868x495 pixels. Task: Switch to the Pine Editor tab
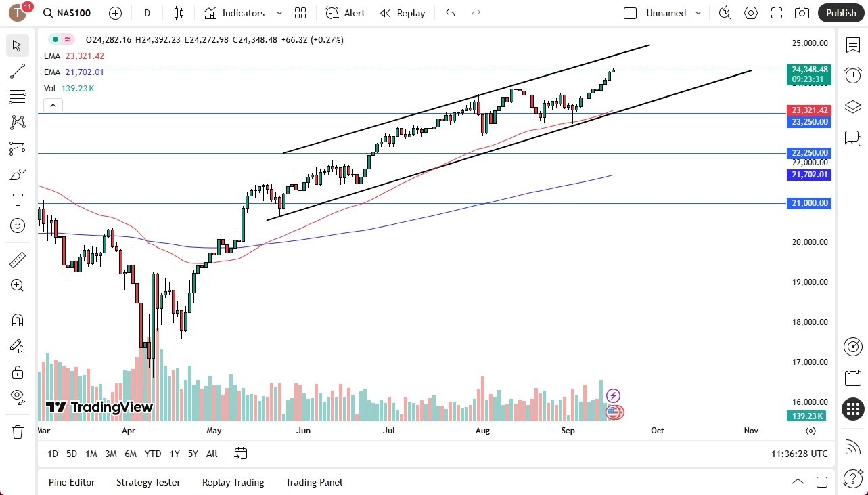[x=72, y=482]
